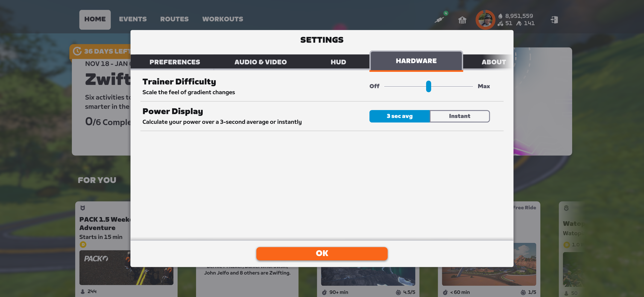Click the Free Ride label

pos(524,207)
